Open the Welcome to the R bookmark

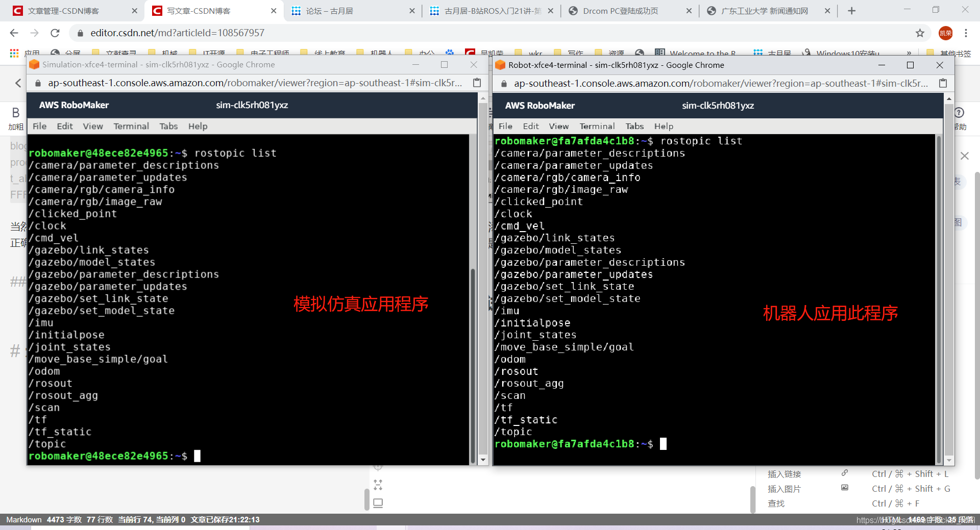[696, 53]
